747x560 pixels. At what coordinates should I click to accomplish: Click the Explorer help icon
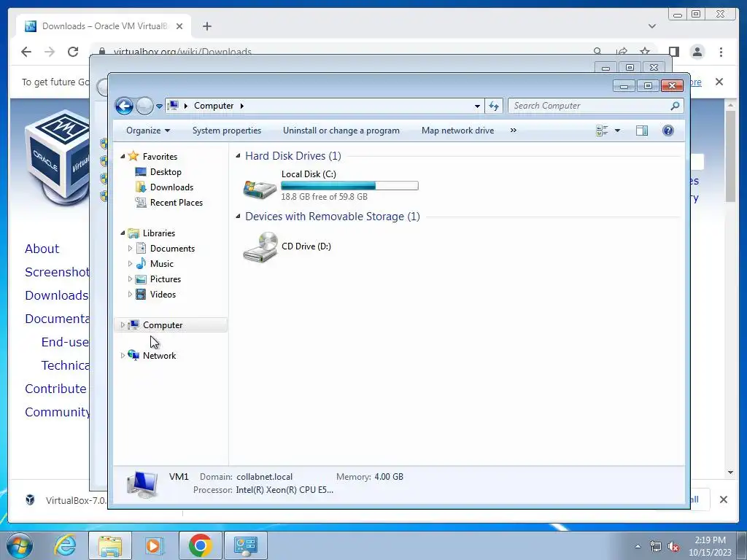point(668,131)
